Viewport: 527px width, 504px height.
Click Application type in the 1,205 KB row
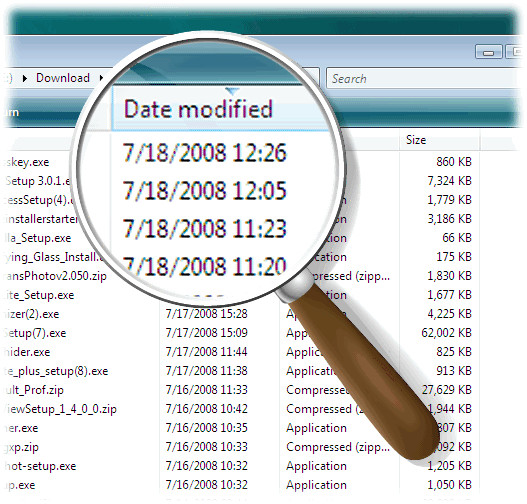point(316,466)
